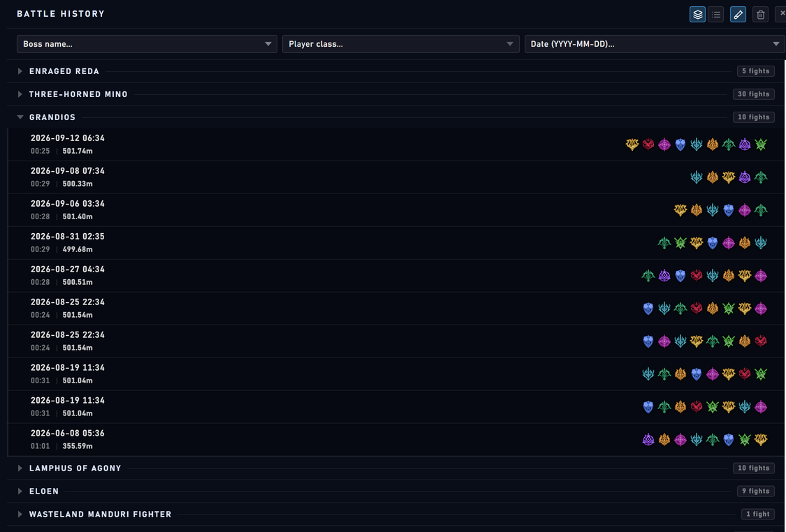
Task: Toggle the grouped-by-boss layers view
Action: click(x=697, y=15)
